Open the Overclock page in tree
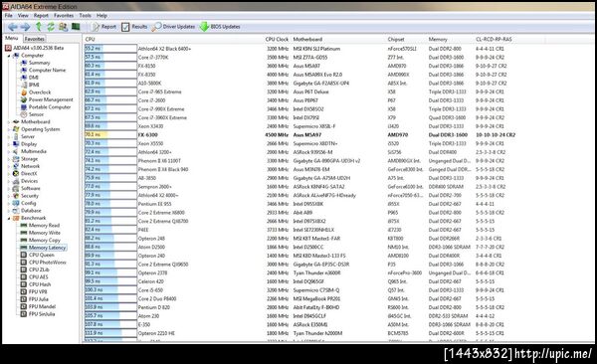 pyautogui.click(x=36, y=92)
